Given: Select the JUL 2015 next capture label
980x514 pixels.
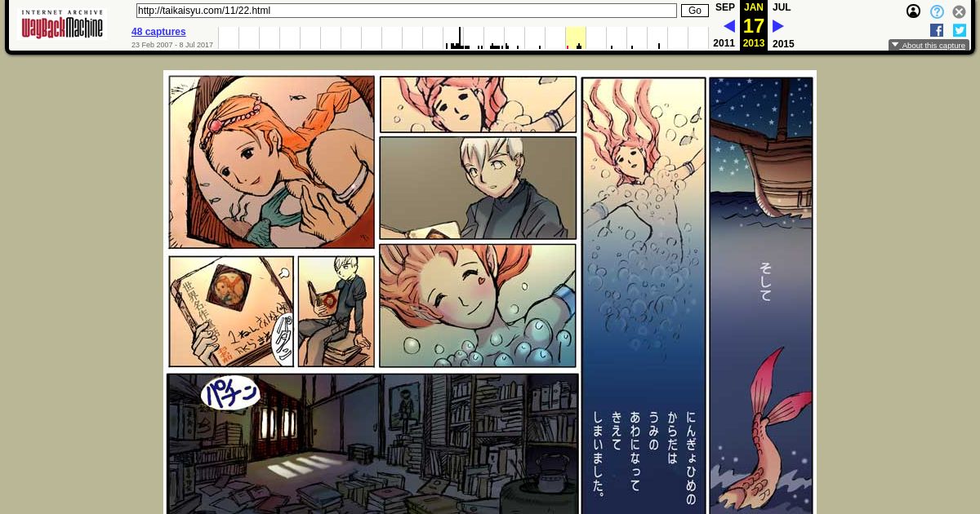Looking at the screenshot, I should 782,7.
